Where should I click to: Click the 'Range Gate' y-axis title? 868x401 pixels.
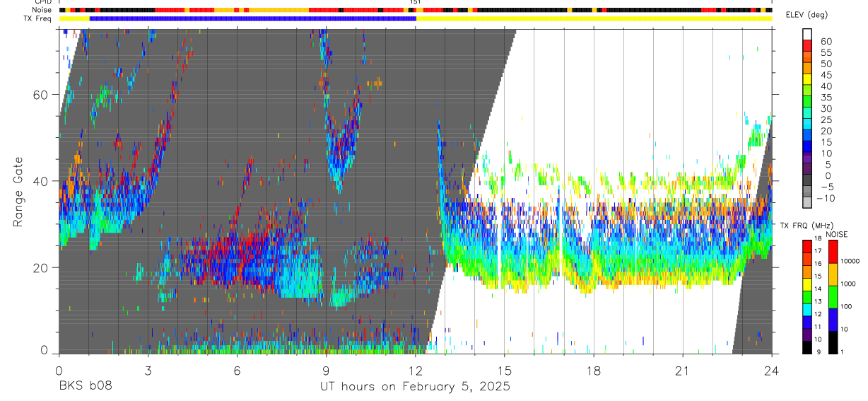click(x=18, y=191)
